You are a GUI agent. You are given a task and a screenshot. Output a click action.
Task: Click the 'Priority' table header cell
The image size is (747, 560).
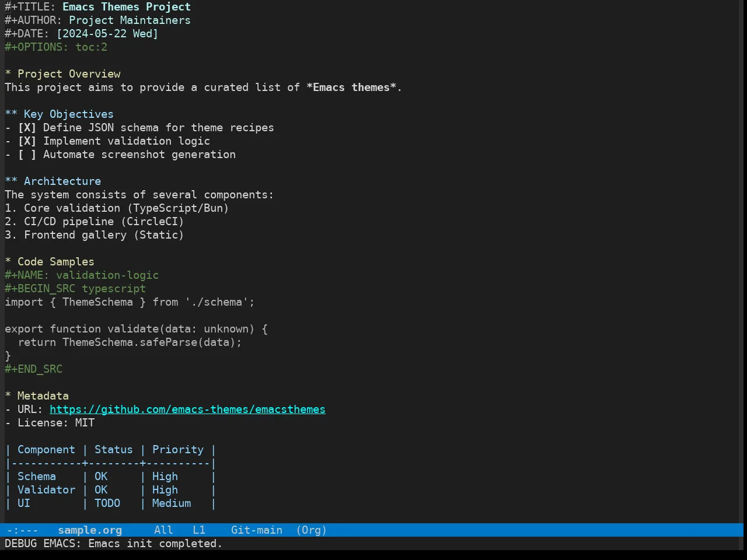[178, 450]
